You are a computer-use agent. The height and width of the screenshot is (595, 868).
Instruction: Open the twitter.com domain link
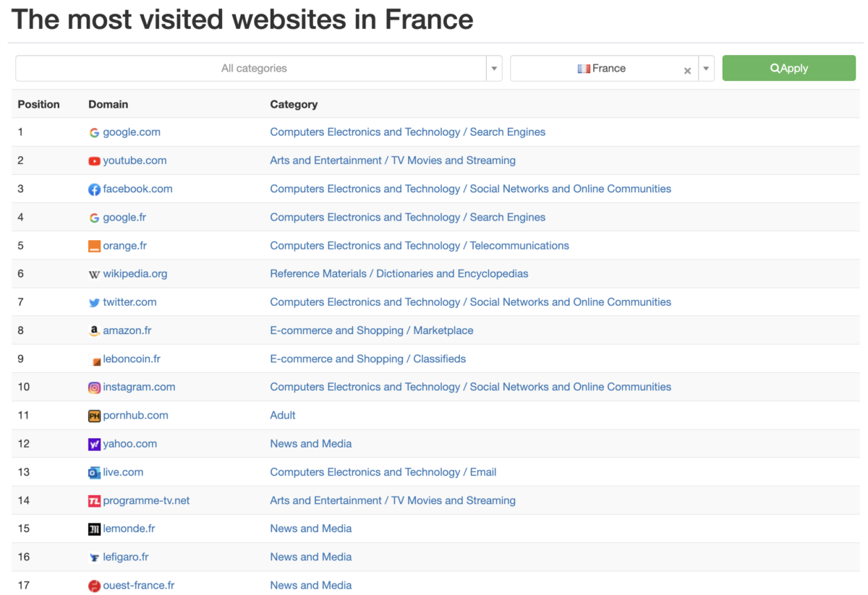129,302
